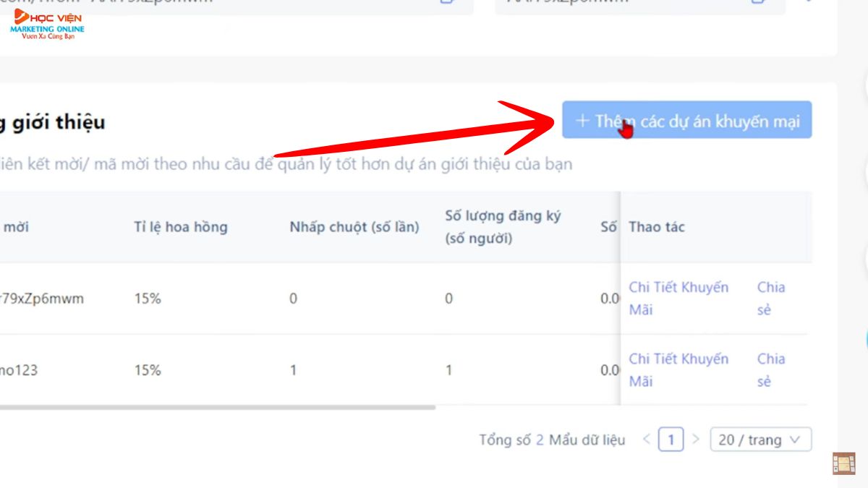Go to the next page arrow

point(696,440)
